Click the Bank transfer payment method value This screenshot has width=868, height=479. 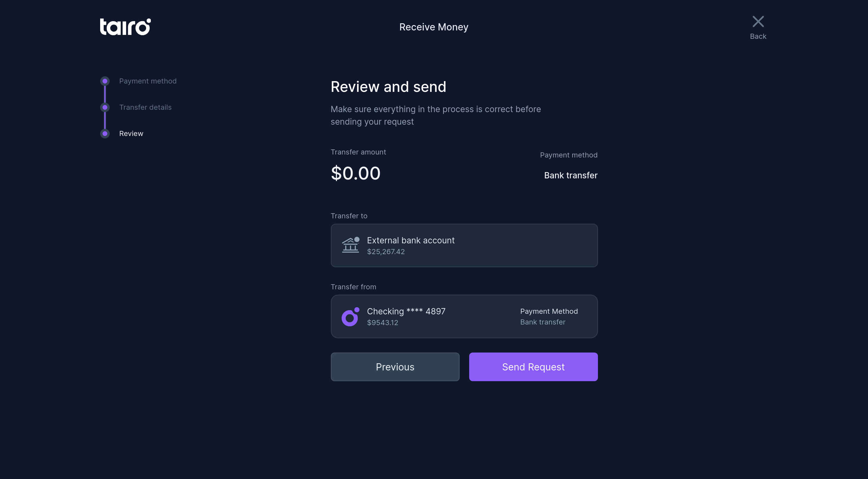pyautogui.click(x=571, y=175)
